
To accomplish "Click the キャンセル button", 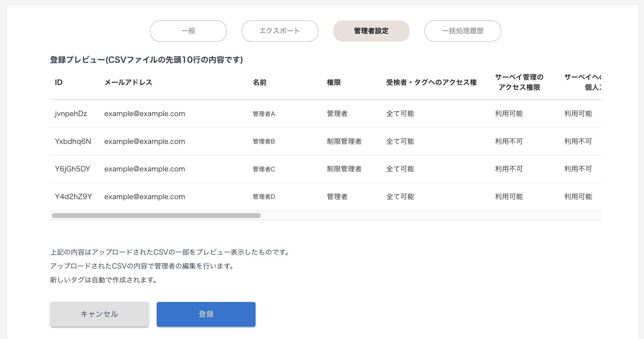I will [x=99, y=314].
